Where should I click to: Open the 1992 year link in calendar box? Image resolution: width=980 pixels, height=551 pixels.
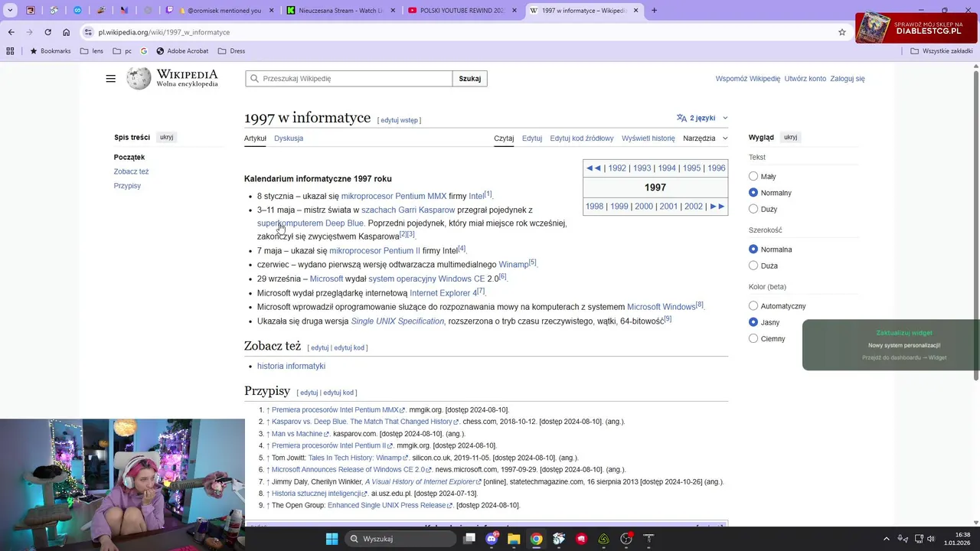(x=617, y=168)
